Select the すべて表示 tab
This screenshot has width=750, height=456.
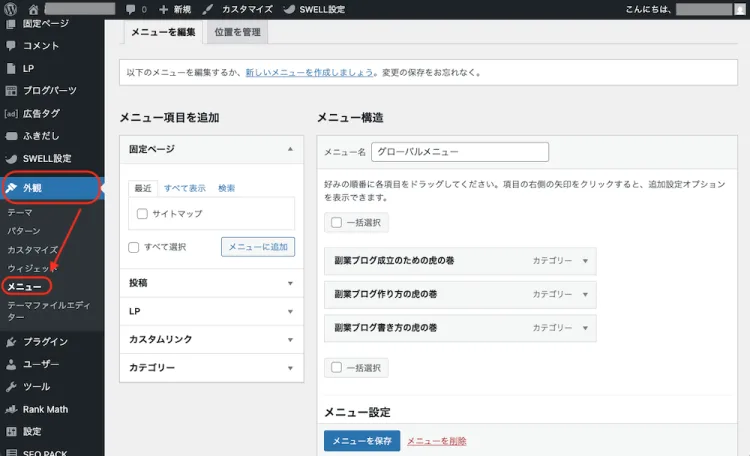185,188
